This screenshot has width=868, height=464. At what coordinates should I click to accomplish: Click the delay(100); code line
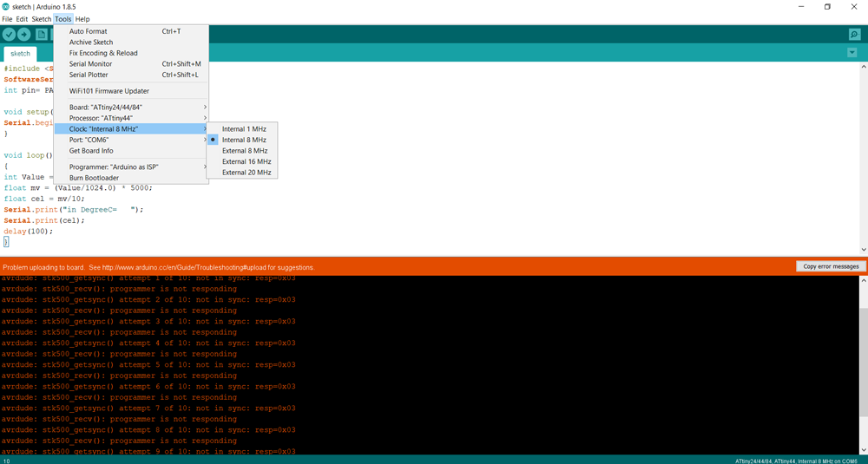[x=29, y=232]
